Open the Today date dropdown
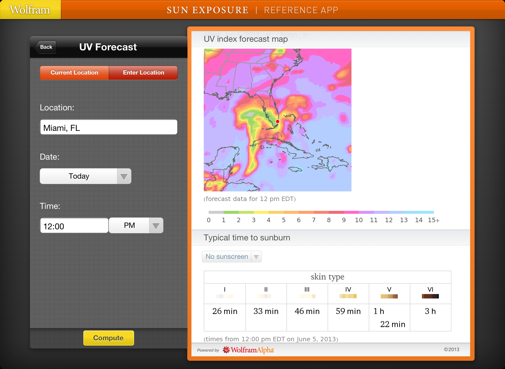505x369 pixels. pos(86,176)
